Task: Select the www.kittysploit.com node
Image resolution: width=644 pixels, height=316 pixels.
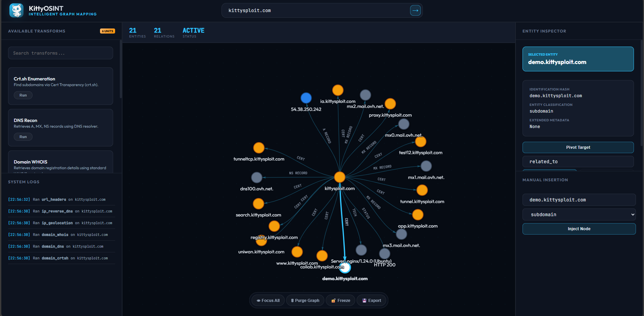Action: (297, 252)
